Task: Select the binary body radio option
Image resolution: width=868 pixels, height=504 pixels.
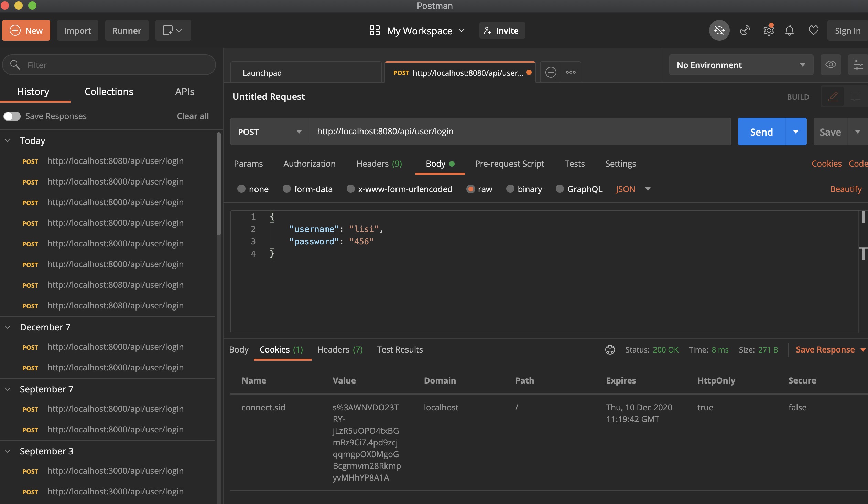Action: click(x=510, y=189)
